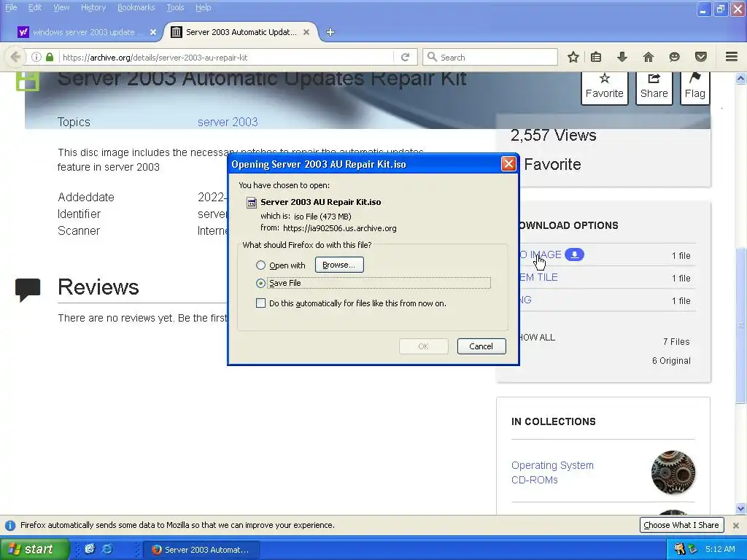The height and width of the screenshot is (560, 747).
Task: Save to Pocket toolbar icon
Action: (701, 57)
